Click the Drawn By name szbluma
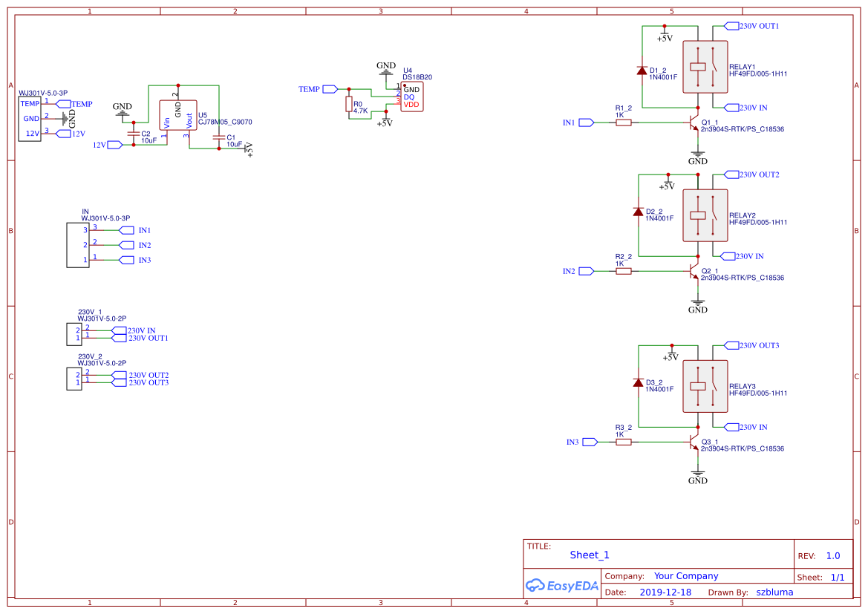868x614 pixels. 774,592
